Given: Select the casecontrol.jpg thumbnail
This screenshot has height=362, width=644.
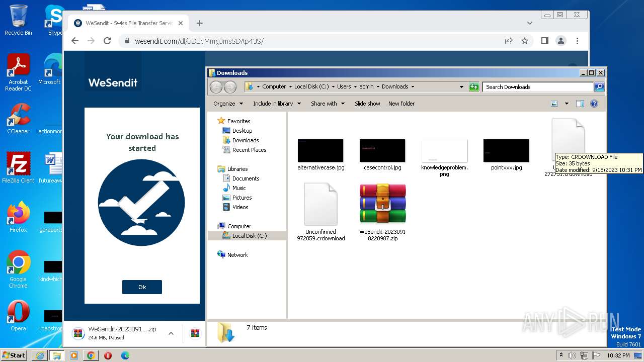Looking at the screenshot, I should [382, 151].
